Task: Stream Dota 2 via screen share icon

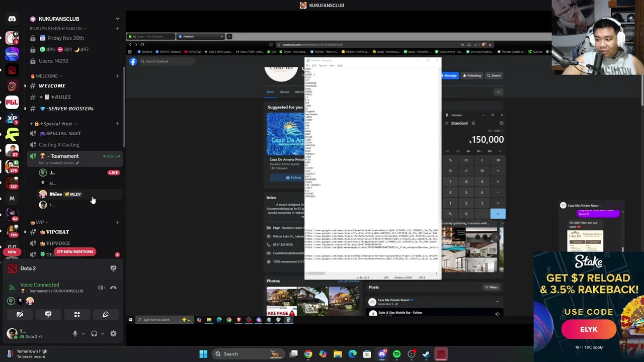Action: 113,268
